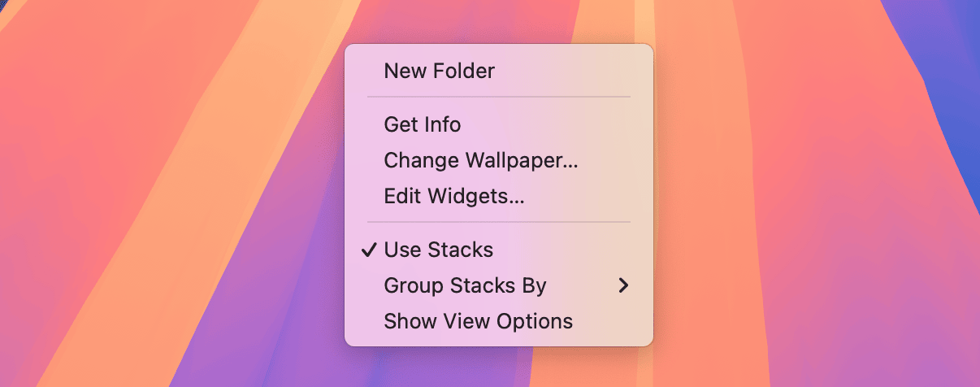Open the submenu arrow for stack grouping
The image size is (980, 387).
tap(623, 285)
